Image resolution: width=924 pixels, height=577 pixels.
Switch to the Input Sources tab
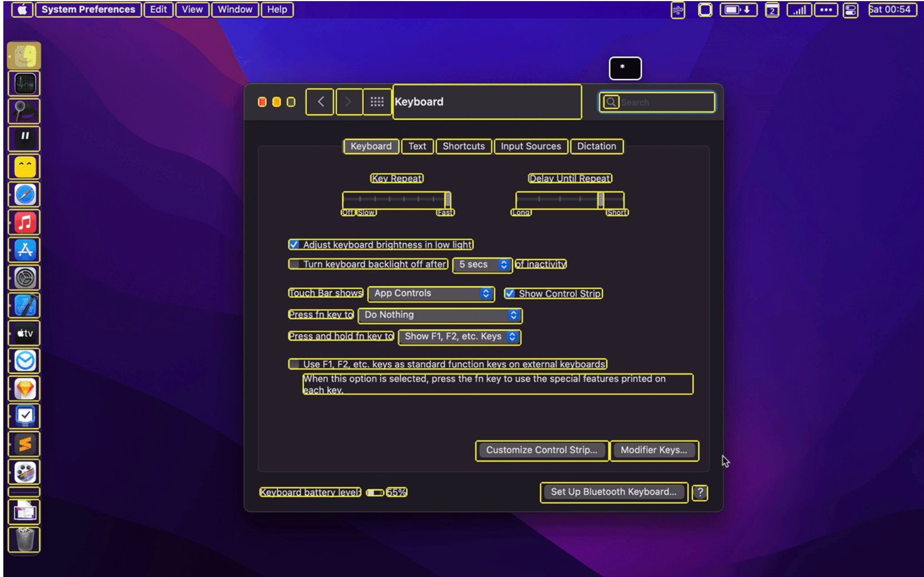click(x=531, y=146)
